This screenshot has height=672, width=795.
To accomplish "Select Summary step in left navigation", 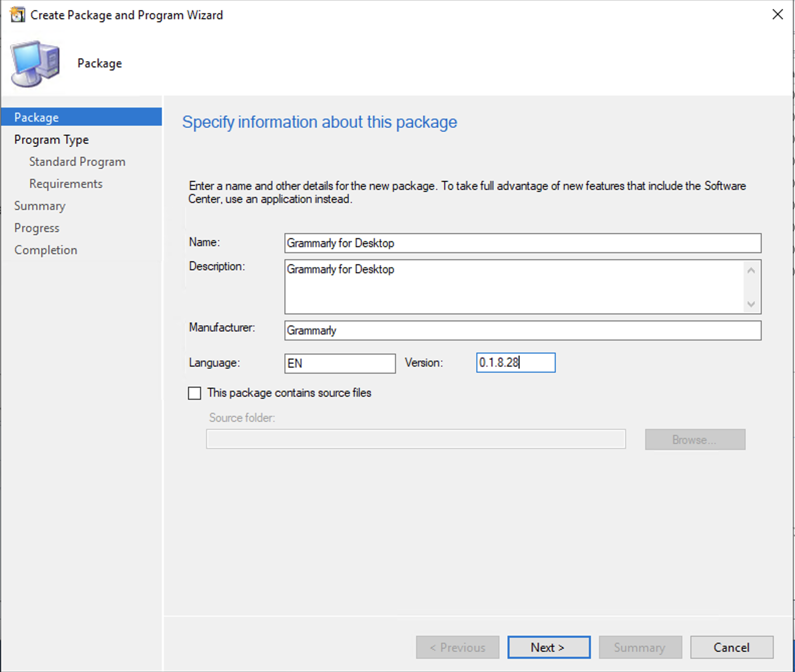I will (x=40, y=206).
